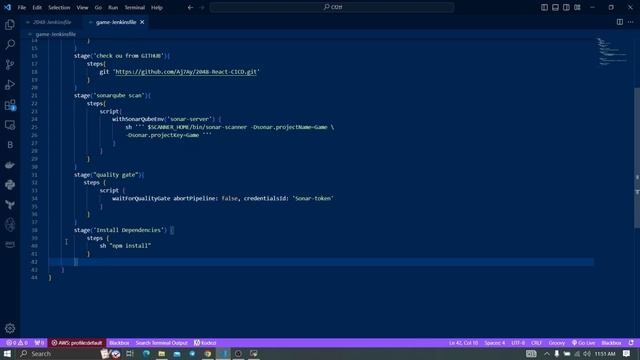This screenshot has width=640, height=360.
Task: Open Chrome from taskbar
Action: pos(208,353)
